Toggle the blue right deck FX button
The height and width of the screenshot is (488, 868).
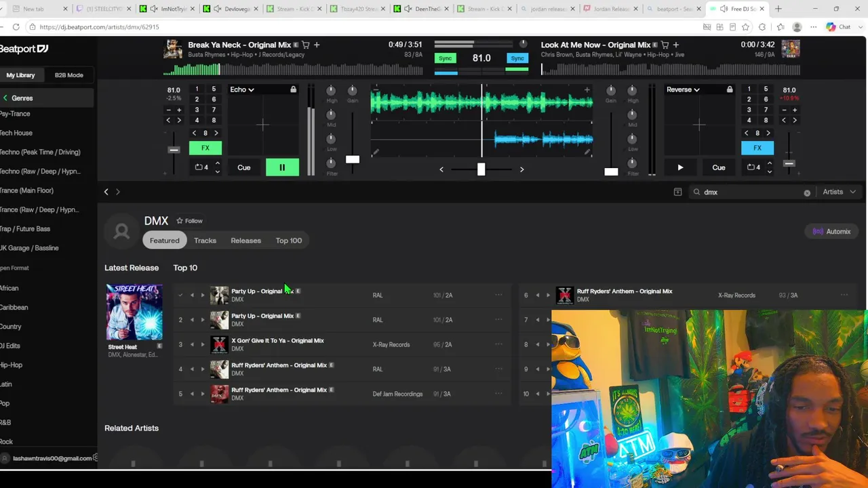(757, 148)
